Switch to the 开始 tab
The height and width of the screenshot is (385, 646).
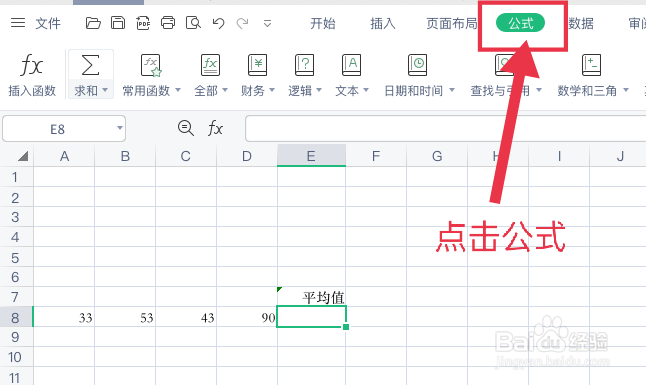(323, 23)
